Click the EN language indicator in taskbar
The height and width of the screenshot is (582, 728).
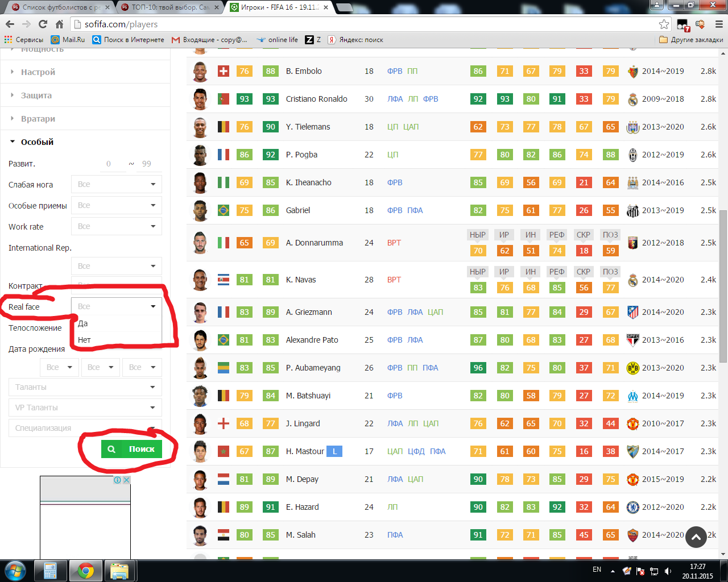pyautogui.click(x=597, y=569)
